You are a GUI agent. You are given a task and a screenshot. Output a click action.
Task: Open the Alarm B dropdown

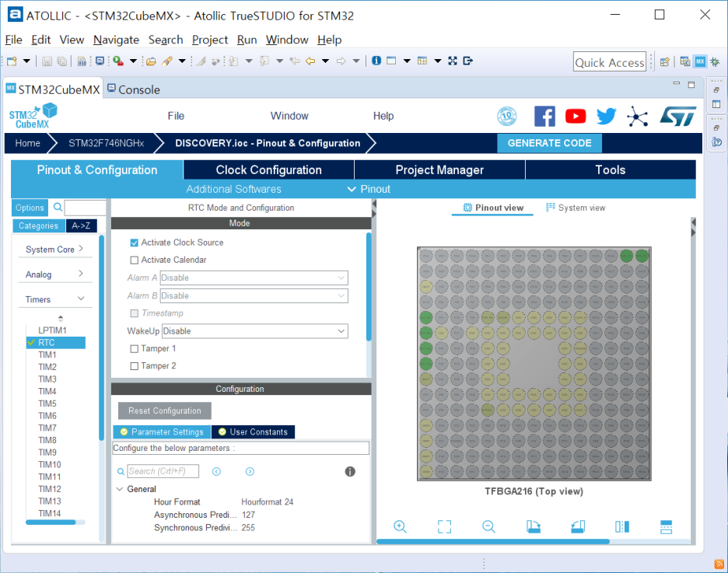tap(254, 296)
